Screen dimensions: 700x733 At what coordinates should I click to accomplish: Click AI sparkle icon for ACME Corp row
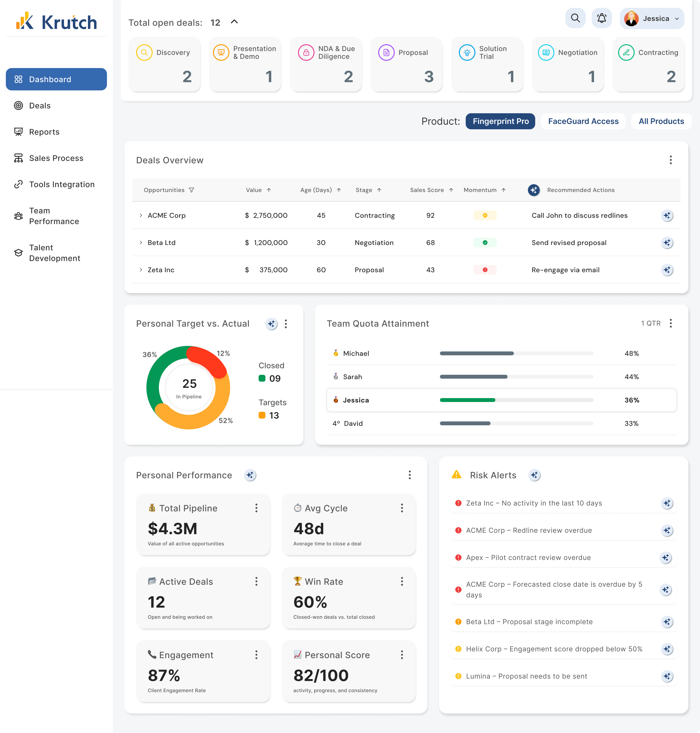click(667, 216)
